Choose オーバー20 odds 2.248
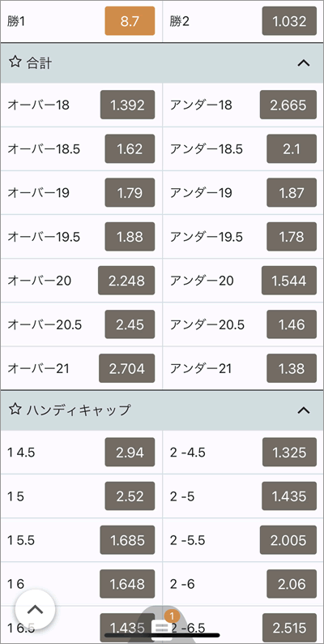Image resolution: width=324 pixels, height=644 pixels. pyautogui.click(x=126, y=281)
